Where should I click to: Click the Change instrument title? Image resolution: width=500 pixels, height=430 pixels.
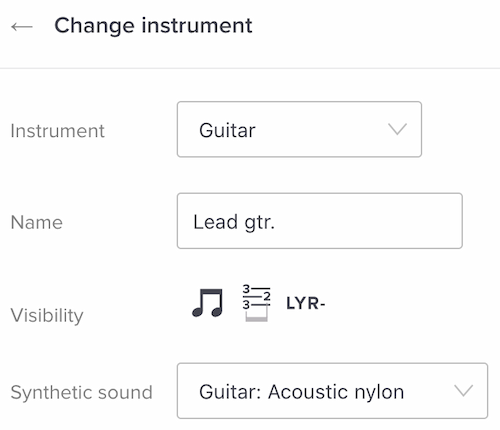tap(153, 26)
